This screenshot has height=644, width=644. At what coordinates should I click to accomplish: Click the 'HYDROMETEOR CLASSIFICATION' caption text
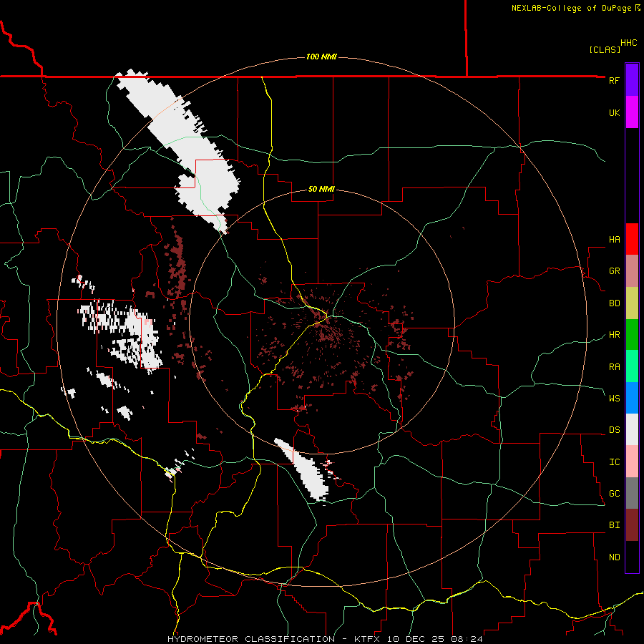pyautogui.click(x=251, y=639)
